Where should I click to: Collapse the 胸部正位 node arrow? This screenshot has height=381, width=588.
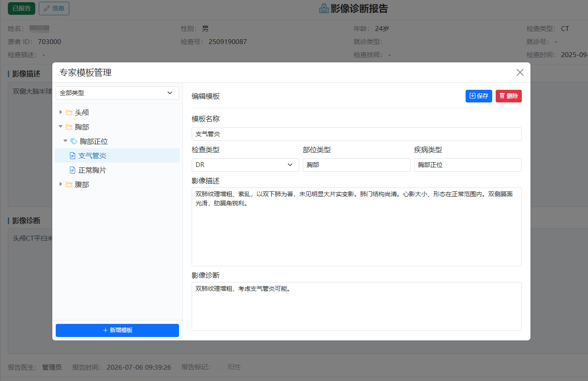point(65,141)
